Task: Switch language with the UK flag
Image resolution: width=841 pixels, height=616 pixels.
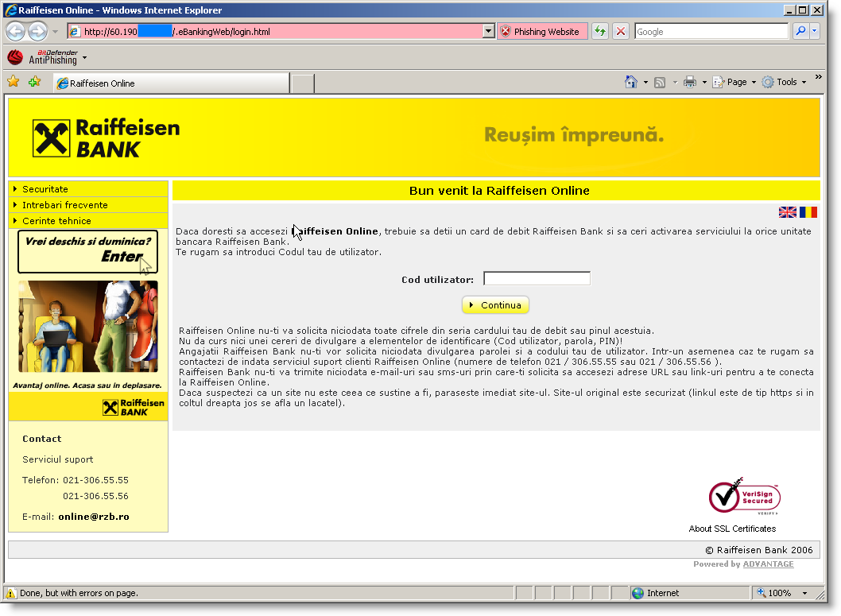Action: tap(788, 212)
